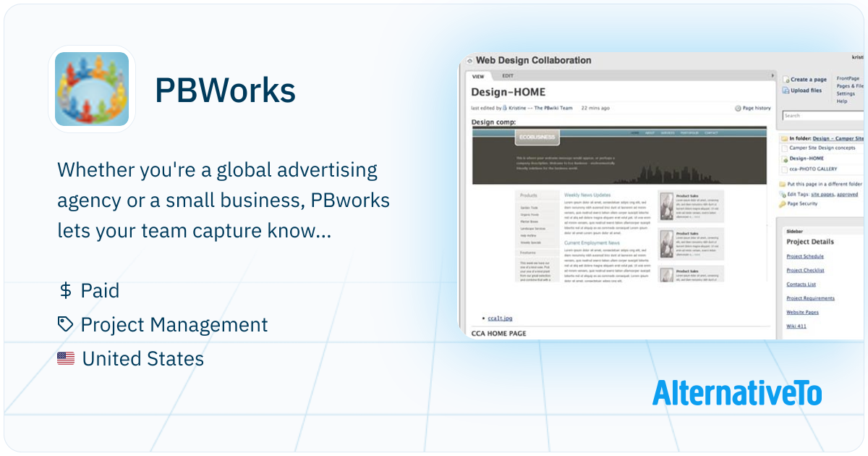Click the tag icon beside Edit Tags
This screenshot has width=868, height=456.
pos(783,194)
